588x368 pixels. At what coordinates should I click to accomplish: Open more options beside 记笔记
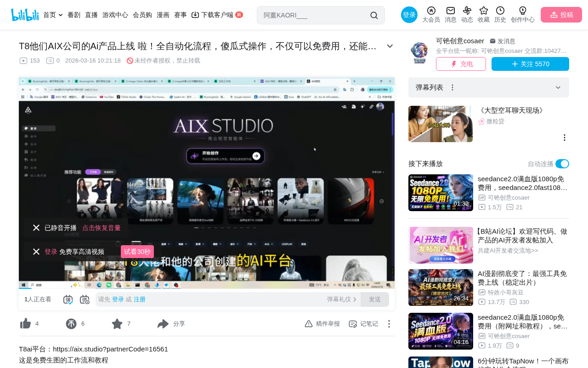[x=389, y=324]
